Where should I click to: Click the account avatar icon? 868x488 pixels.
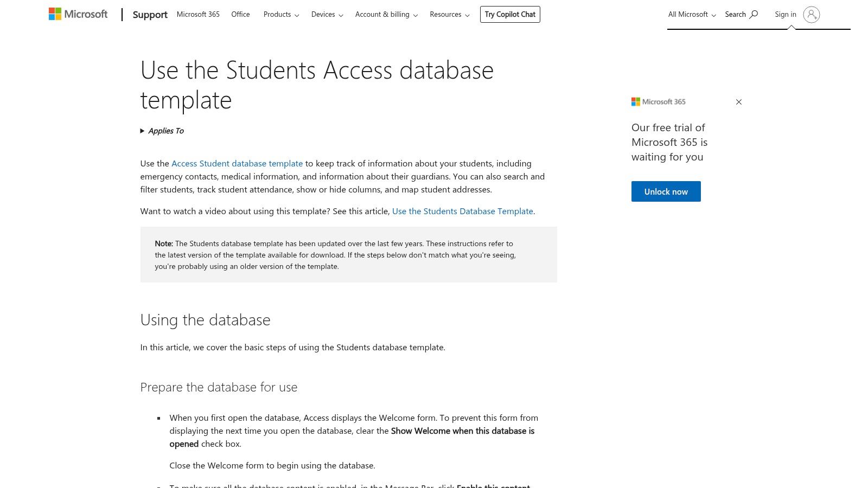coord(812,15)
